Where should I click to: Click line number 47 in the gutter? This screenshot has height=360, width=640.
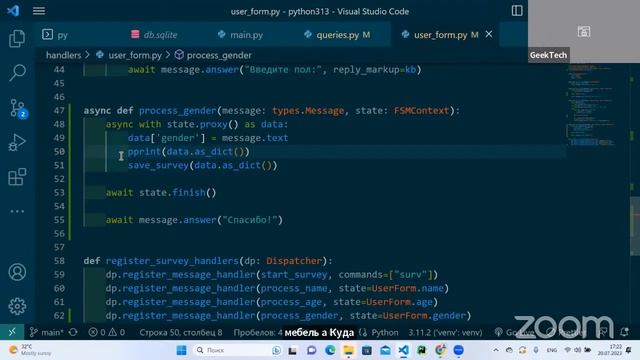coord(59,111)
